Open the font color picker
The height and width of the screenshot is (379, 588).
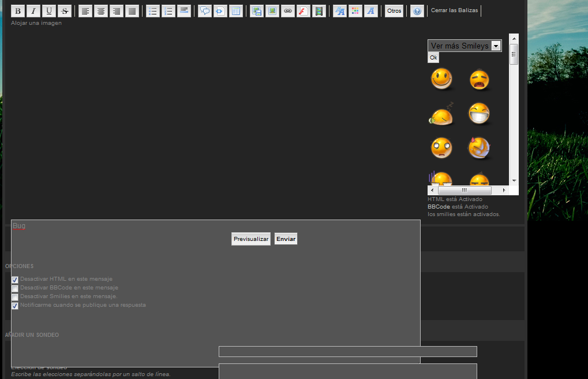click(x=355, y=11)
